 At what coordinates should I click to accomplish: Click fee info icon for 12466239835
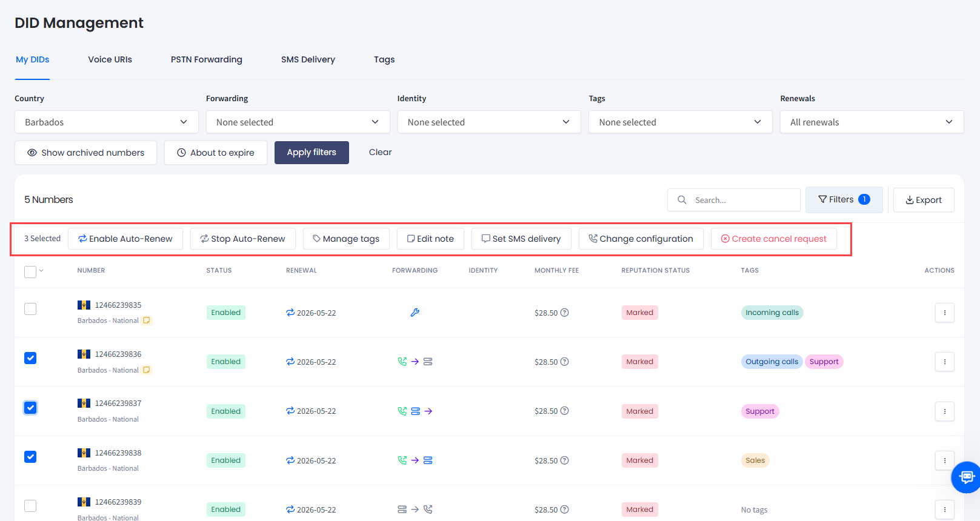pos(564,313)
